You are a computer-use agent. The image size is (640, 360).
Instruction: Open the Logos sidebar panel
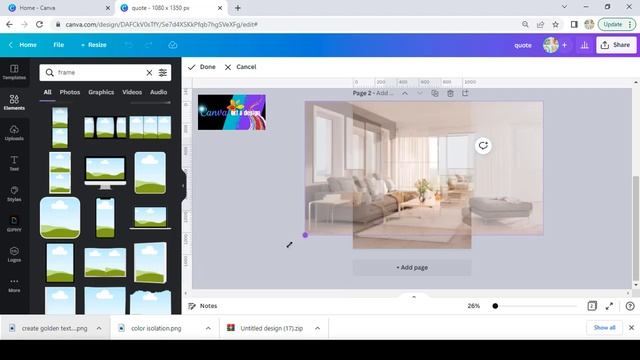point(14,255)
